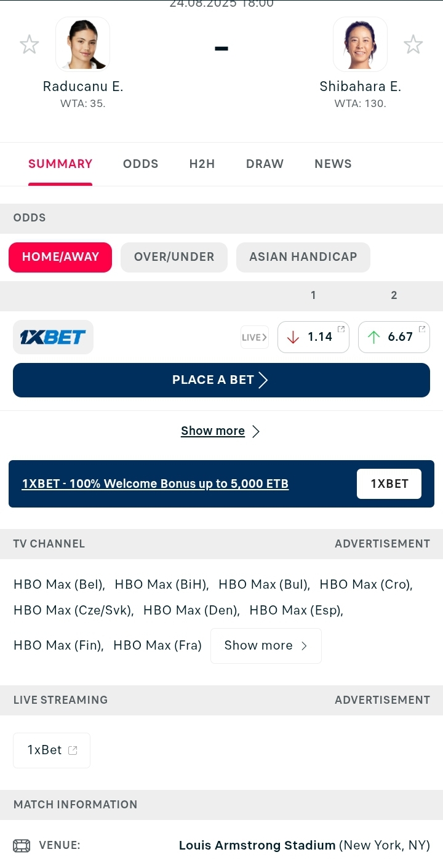Open Raducanu player photo
This screenshot has width=443, height=868.
click(83, 44)
